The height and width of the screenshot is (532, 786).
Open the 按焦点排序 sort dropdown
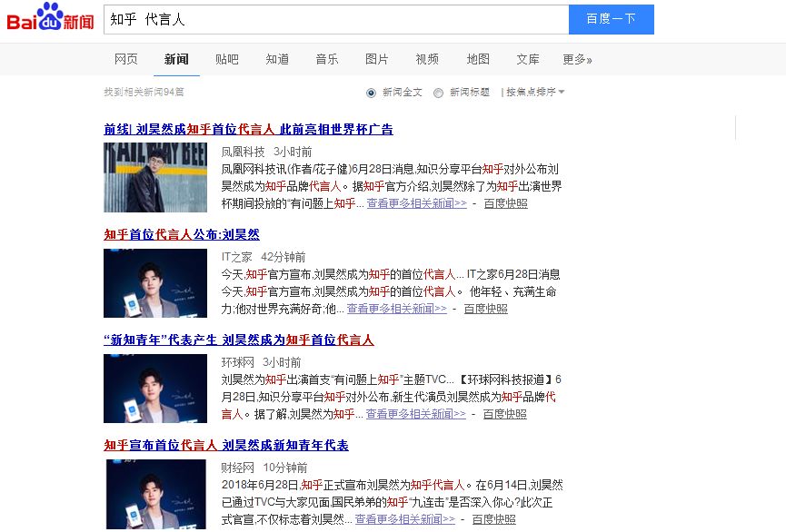535,93
